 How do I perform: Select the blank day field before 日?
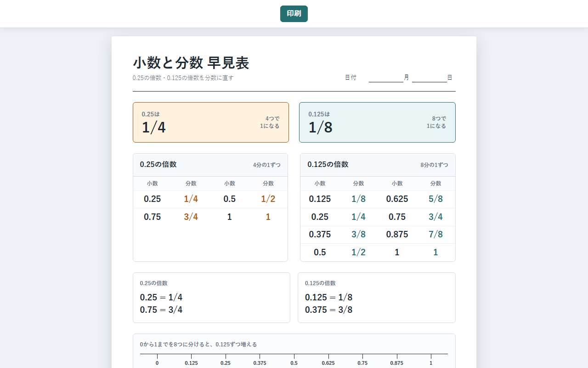[x=430, y=78]
